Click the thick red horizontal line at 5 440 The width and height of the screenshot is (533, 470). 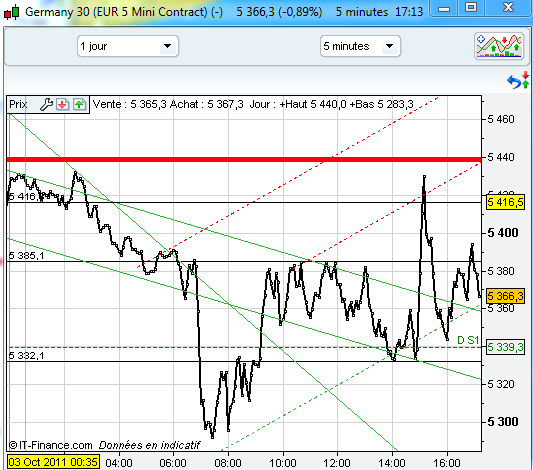[x=244, y=159]
